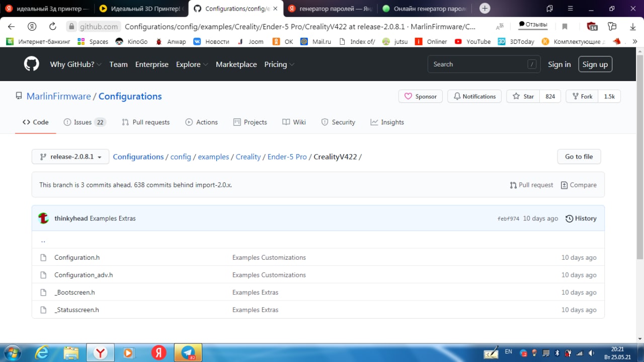Expand the Explore menu
Viewport: 644px width, 362px height.
pos(192,64)
